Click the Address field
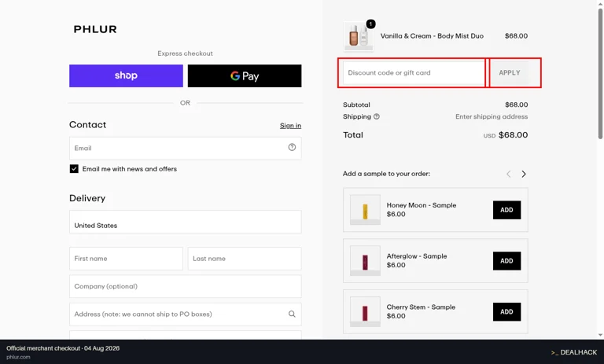 click(x=186, y=314)
